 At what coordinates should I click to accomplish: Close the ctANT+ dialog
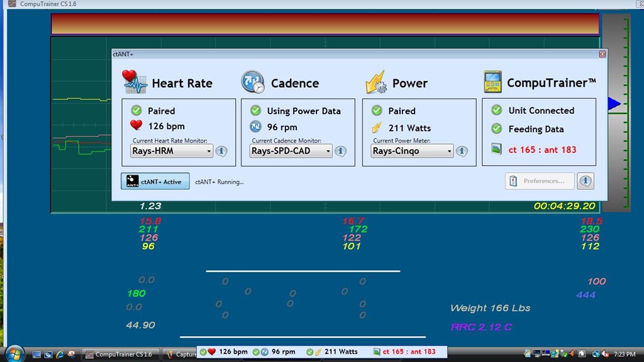tap(602, 54)
